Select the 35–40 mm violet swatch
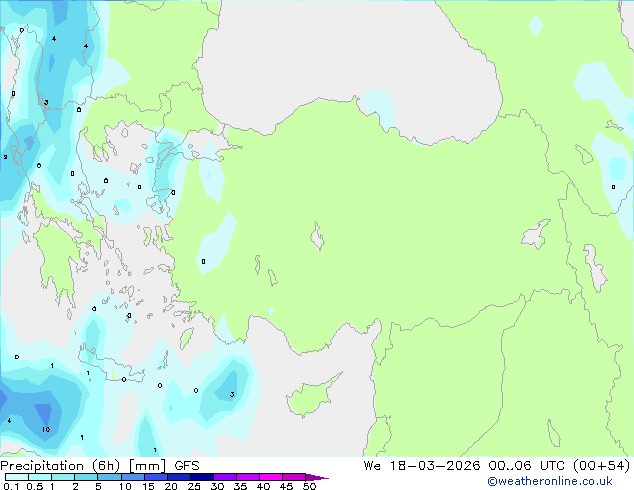Viewport: 634px width, 490px height. coord(248,477)
